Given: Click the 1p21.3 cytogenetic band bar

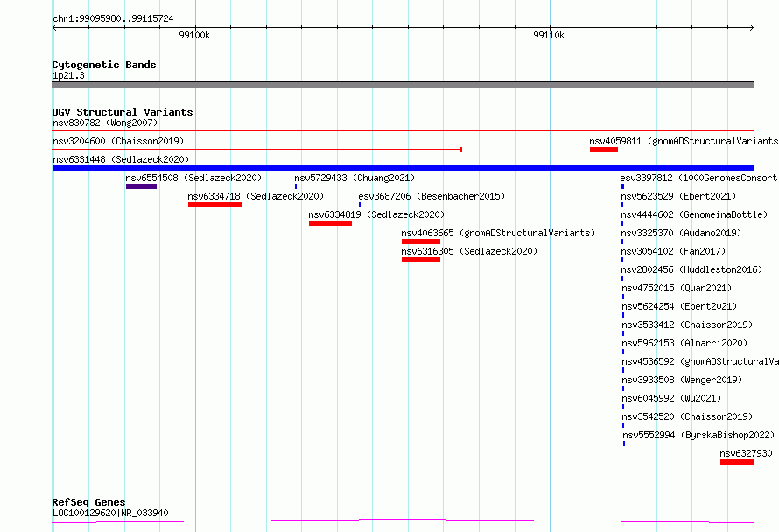Looking at the screenshot, I should [x=403, y=85].
